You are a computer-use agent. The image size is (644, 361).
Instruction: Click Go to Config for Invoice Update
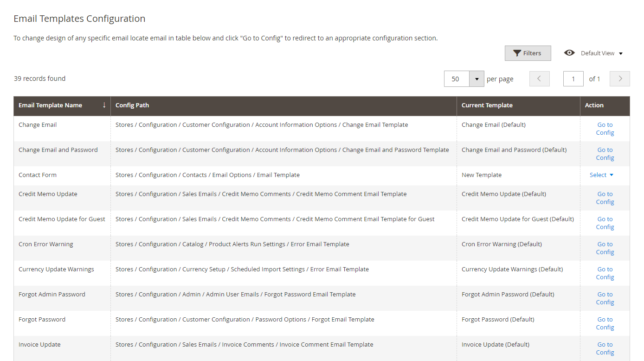pyautogui.click(x=605, y=348)
